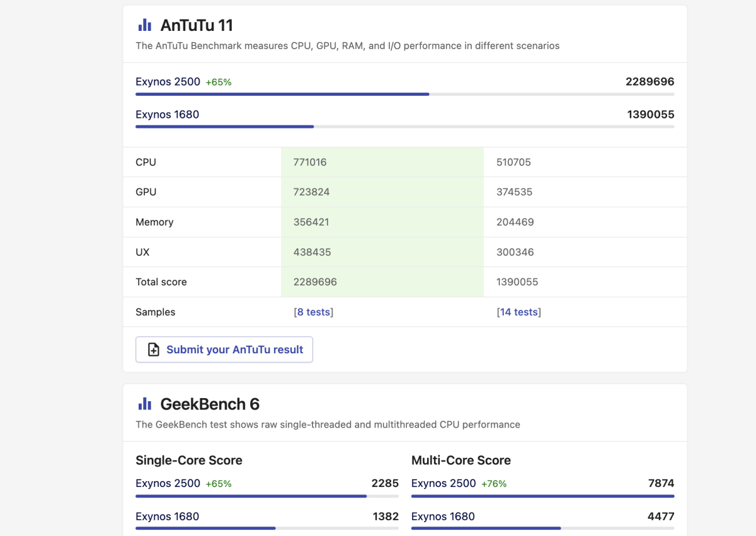
Task: Click Memory value 204469
Action: tap(515, 222)
